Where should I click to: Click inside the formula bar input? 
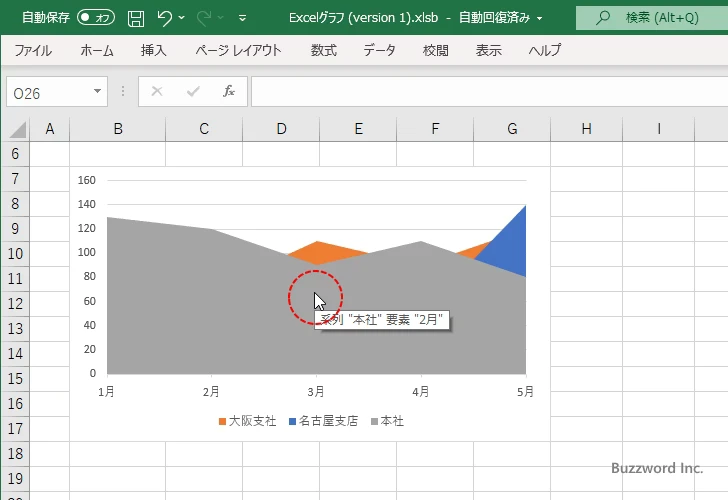(489, 91)
